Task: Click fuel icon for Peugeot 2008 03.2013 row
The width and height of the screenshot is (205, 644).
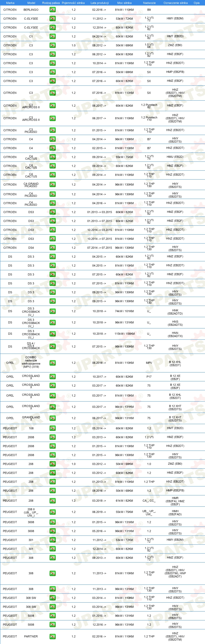Action: point(52,437)
